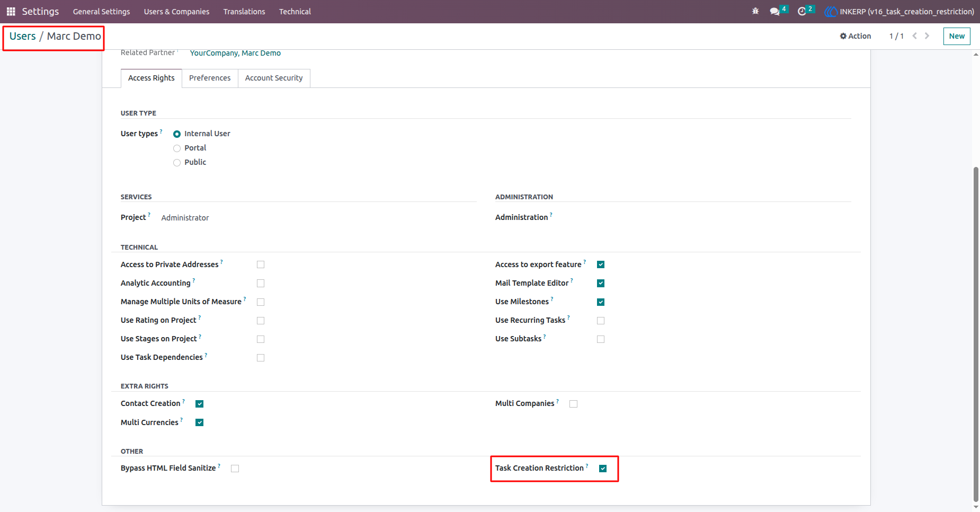Enable Use Task Dependencies checkbox

[x=261, y=358]
